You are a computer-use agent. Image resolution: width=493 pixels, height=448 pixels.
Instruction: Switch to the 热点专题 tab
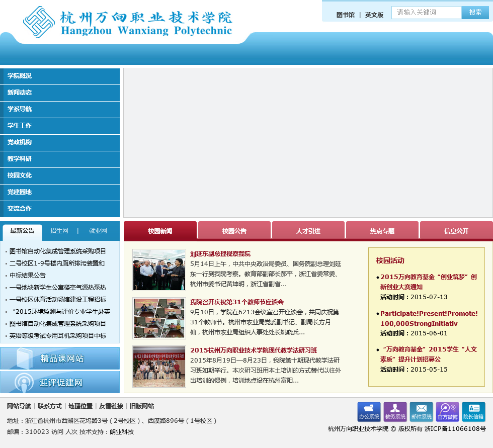click(382, 231)
